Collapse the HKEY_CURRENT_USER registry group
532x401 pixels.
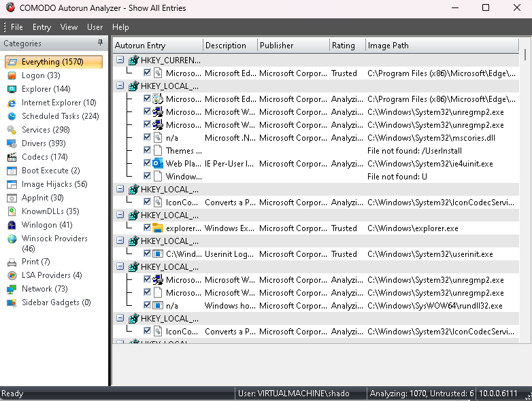pos(120,60)
